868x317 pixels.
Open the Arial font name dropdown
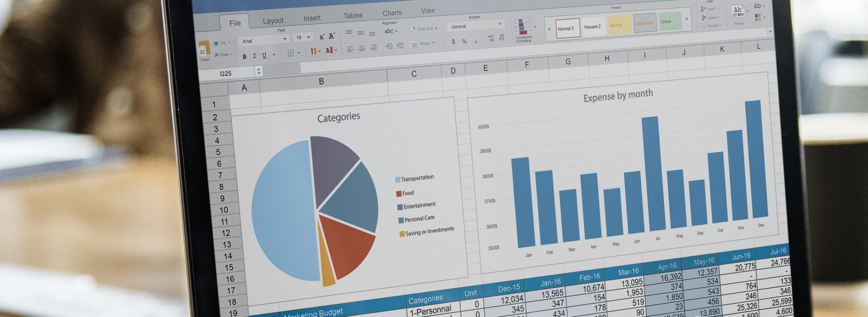[285, 39]
